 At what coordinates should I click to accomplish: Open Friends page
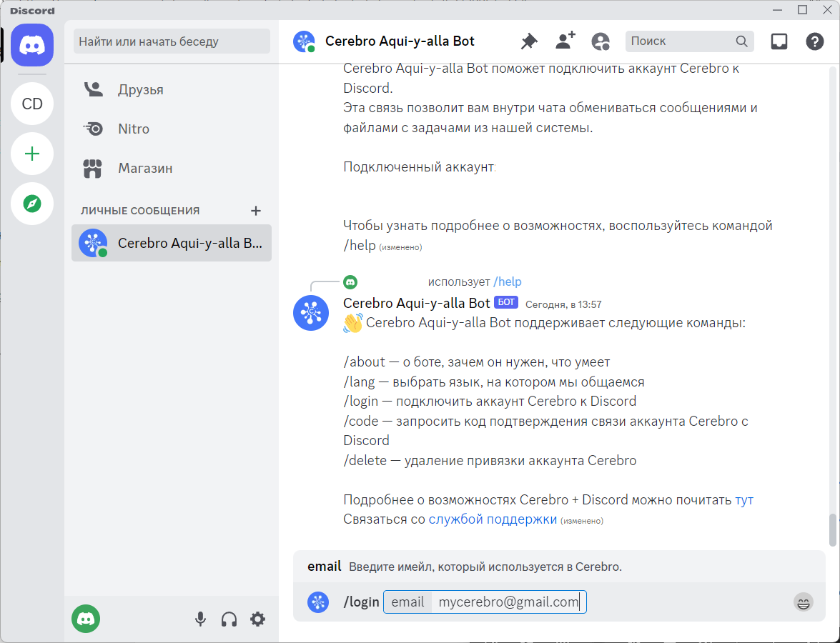172,89
